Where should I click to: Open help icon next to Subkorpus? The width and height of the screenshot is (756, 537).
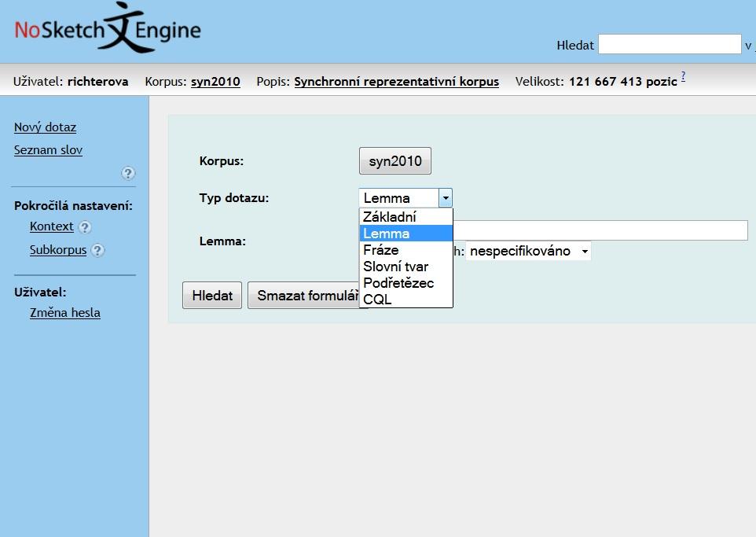click(x=97, y=250)
